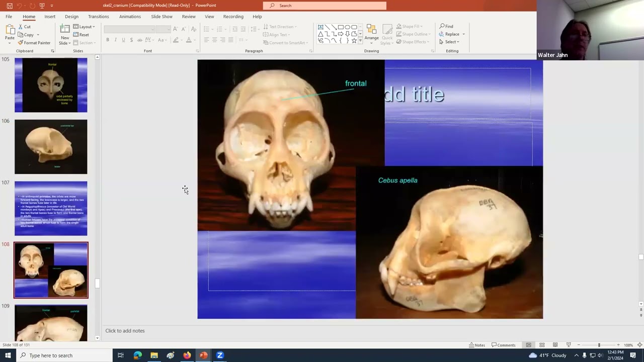Image resolution: width=644 pixels, height=362 pixels.
Task: Select the 5-point Star shape
Action: click(354, 40)
